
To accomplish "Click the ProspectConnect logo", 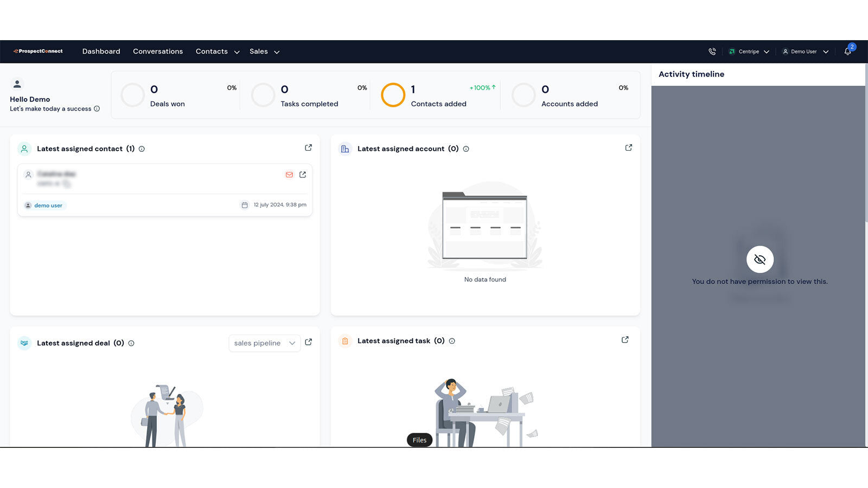I will pyautogui.click(x=38, y=51).
